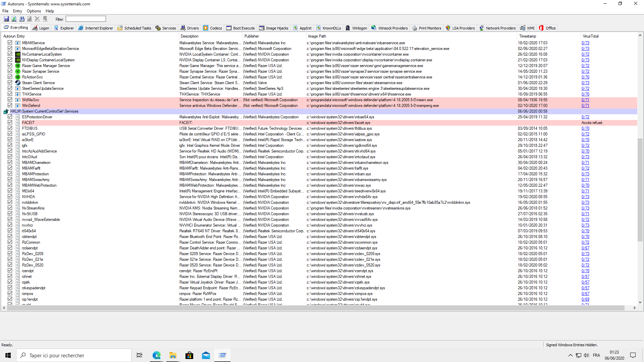Click the Save toolbar icon

click(6, 19)
